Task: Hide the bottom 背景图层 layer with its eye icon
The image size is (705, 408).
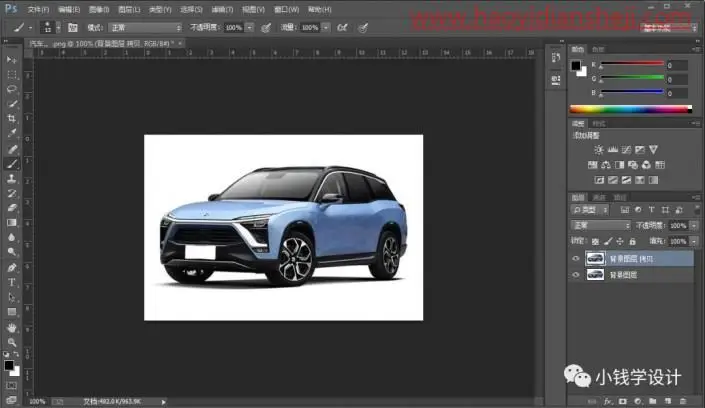Action: (x=576, y=275)
